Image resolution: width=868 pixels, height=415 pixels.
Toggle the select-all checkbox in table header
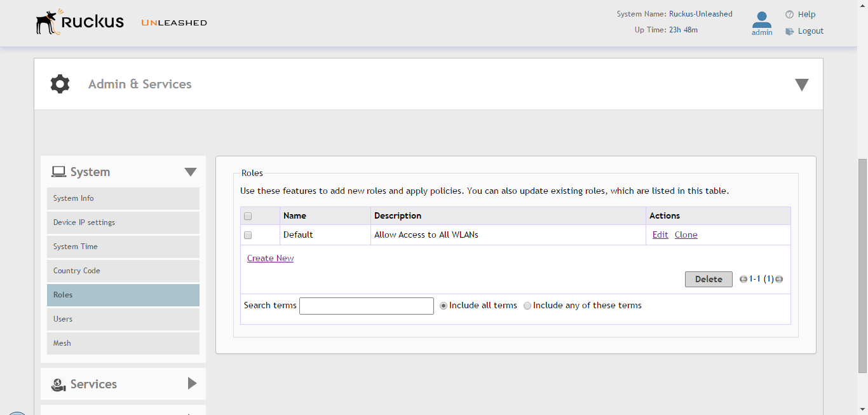coord(248,216)
